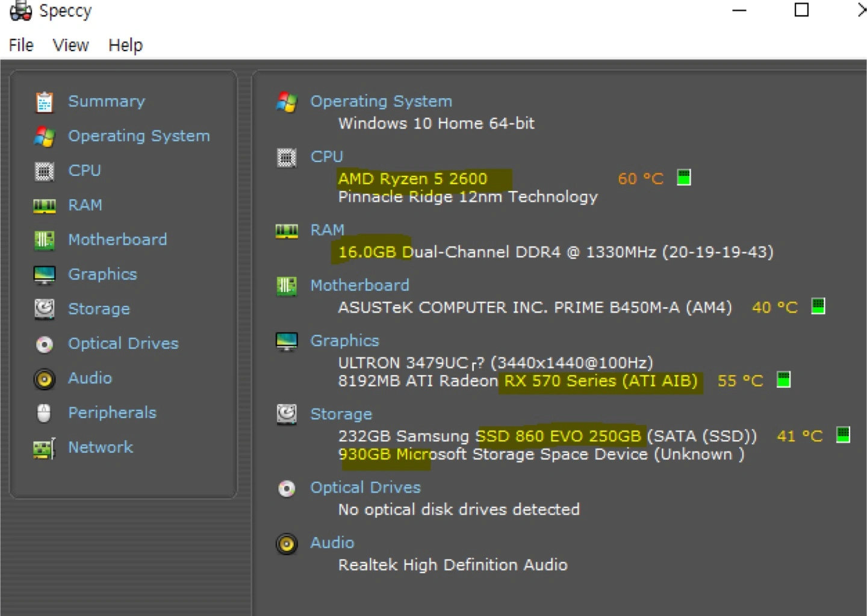867x616 pixels.
Task: Click the Motherboard heading link in summary
Action: pos(359,285)
